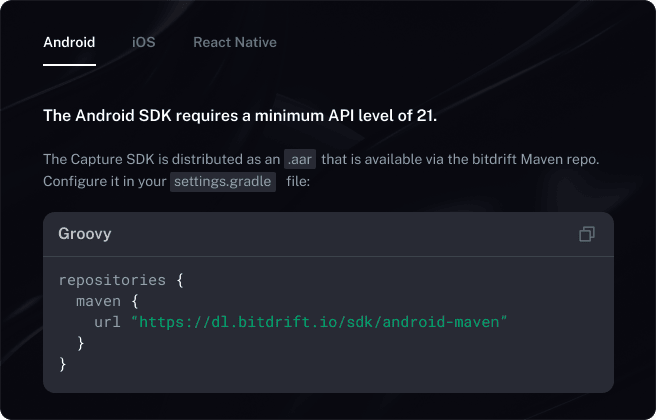Click the settings.gradle inline code badge
This screenshot has height=420, width=656.
223,182
